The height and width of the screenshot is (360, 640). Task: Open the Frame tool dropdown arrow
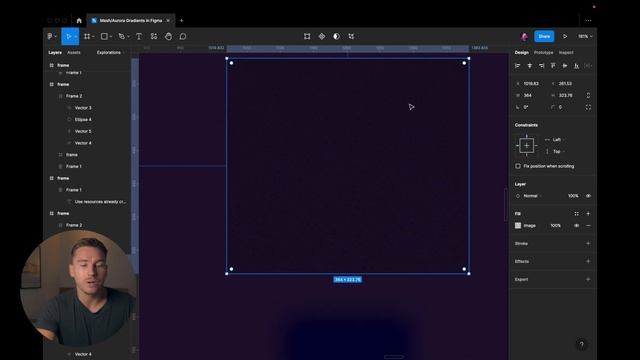click(x=93, y=37)
